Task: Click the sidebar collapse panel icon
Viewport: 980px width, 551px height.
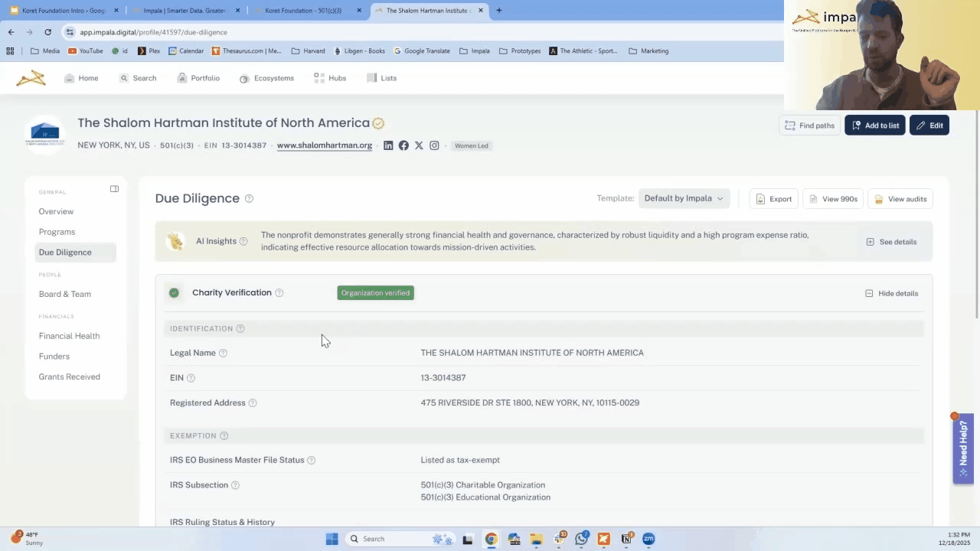Action: tap(114, 189)
